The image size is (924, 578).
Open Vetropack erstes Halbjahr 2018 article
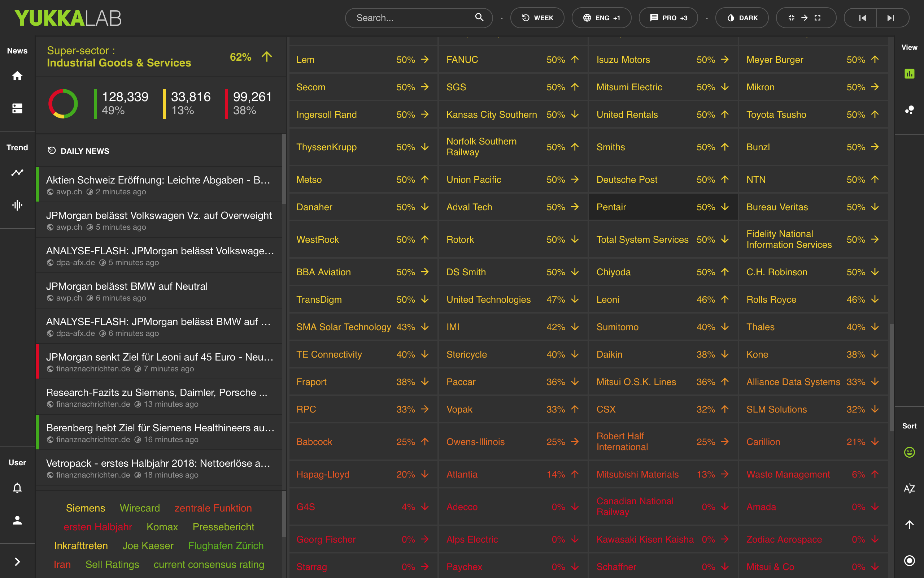coord(159,468)
